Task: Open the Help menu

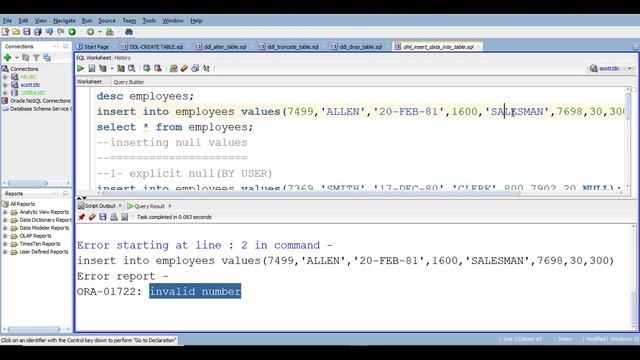Action: point(196,20)
